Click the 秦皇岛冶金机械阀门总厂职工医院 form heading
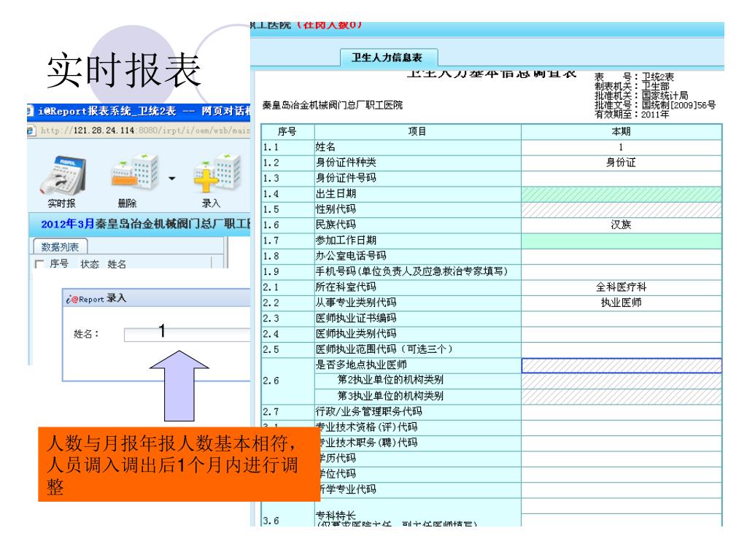This screenshot has width=747, height=560. point(333,105)
